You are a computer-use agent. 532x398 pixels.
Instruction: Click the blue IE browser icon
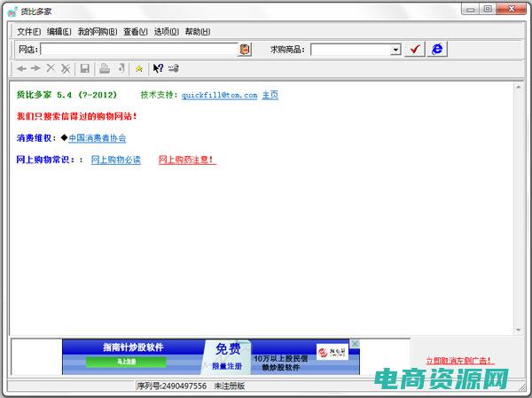[437, 50]
